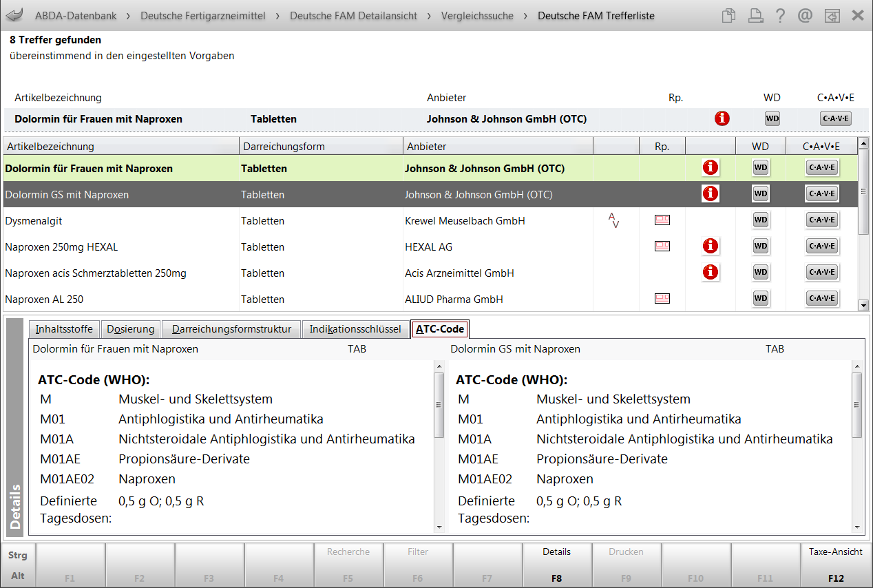Click the prescription icon for Naproxen AL 250
The image size is (873, 588).
point(662,298)
